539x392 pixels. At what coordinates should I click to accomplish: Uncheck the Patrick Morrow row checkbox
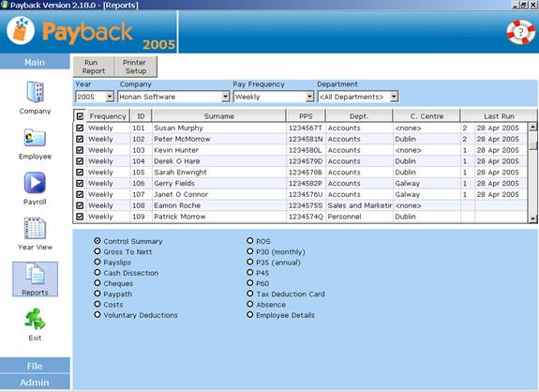point(80,217)
